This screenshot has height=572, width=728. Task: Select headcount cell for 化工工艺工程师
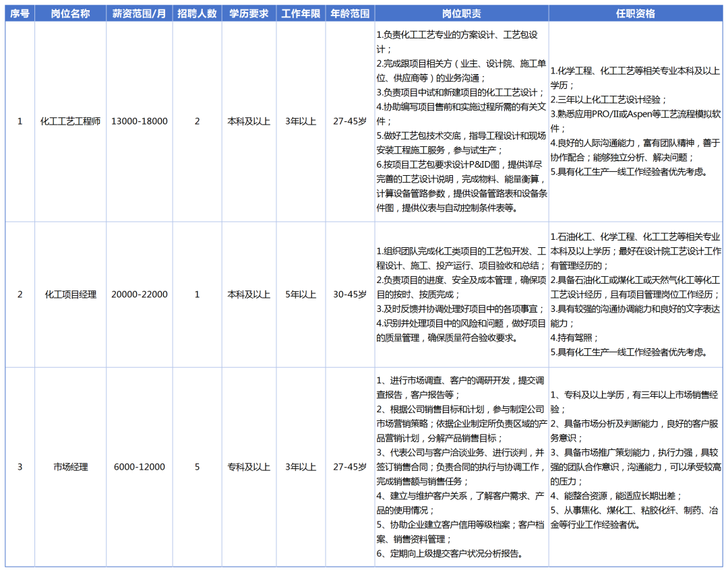pos(198,121)
